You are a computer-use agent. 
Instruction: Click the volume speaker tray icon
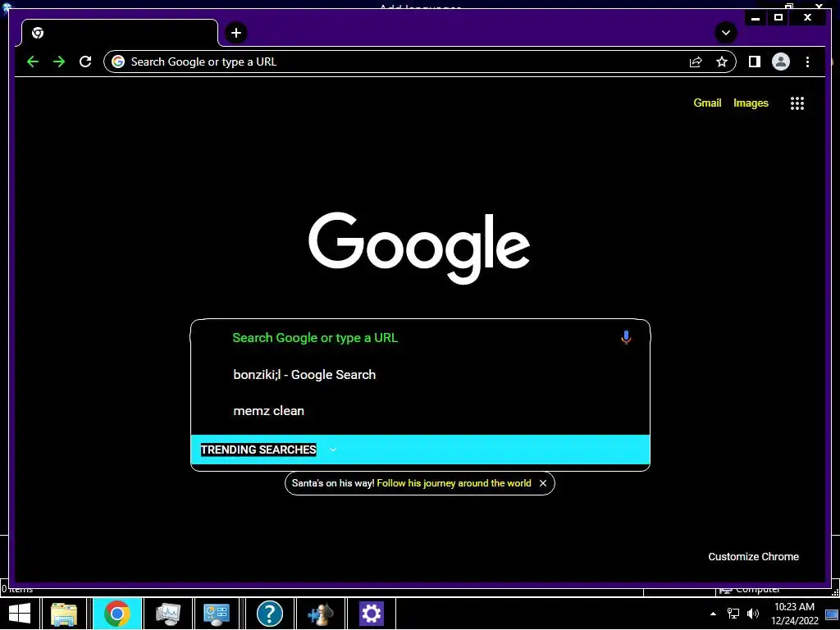(753, 614)
